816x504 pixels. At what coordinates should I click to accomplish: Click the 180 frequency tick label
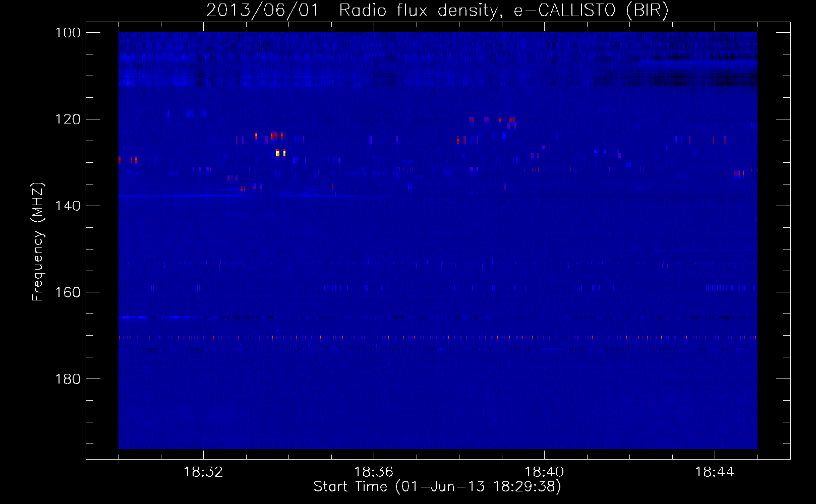tap(68, 379)
